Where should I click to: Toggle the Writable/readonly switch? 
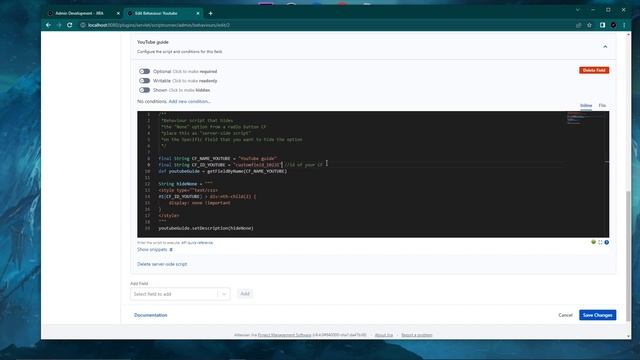tap(144, 80)
